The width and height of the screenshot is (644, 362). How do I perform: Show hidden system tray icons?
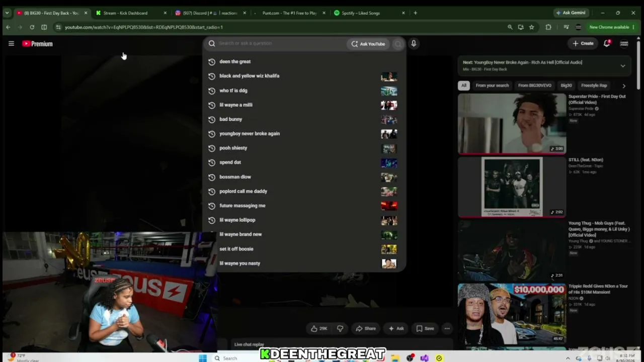tap(568, 358)
